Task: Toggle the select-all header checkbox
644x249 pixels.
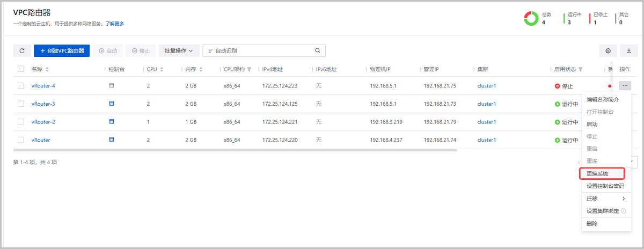Action: (x=21, y=69)
